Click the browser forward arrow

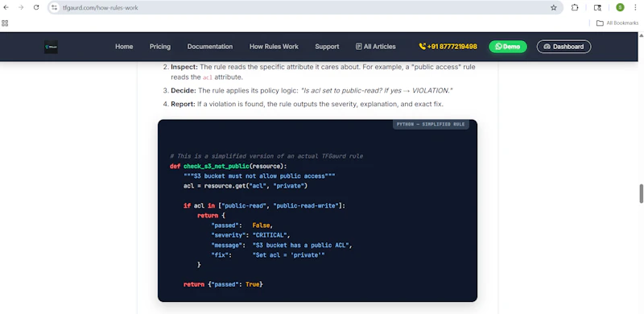21,7
